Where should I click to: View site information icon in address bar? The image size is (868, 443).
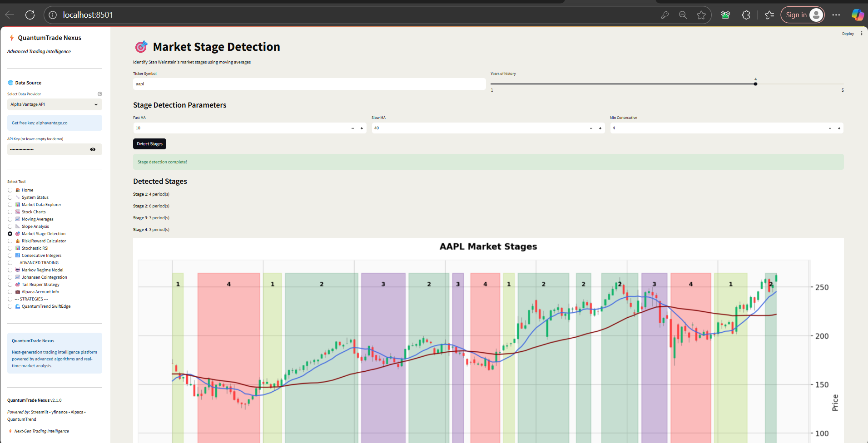click(x=53, y=15)
